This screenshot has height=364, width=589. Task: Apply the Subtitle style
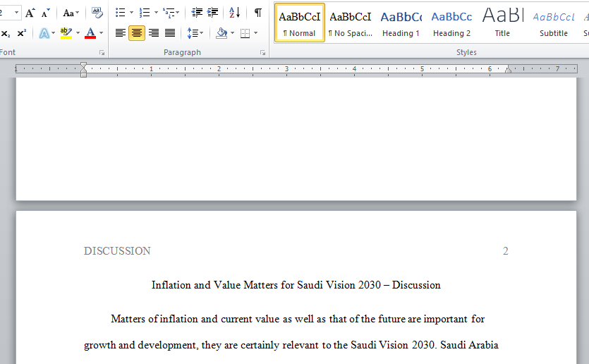553,23
